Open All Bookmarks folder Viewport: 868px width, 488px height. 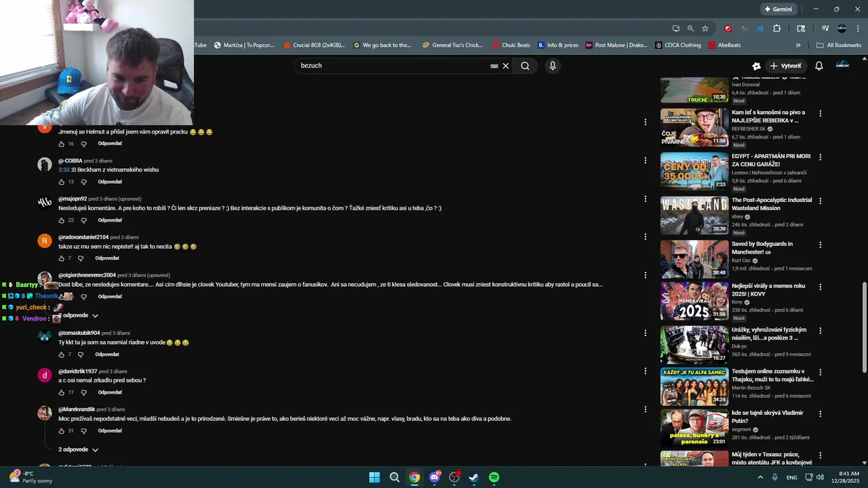click(839, 45)
